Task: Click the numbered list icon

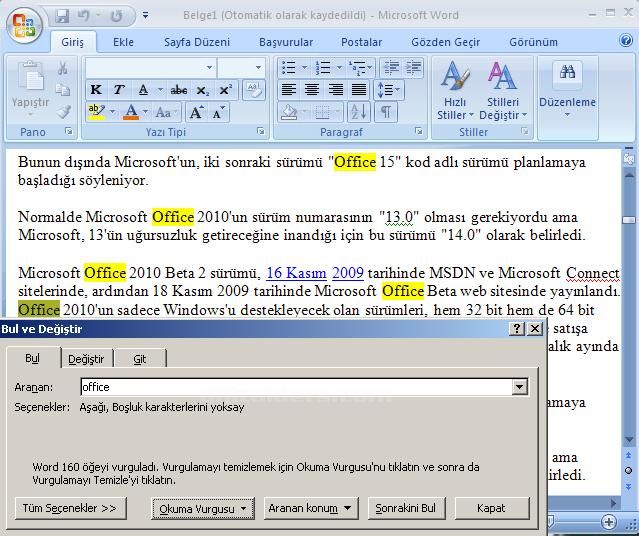Action: [323, 68]
